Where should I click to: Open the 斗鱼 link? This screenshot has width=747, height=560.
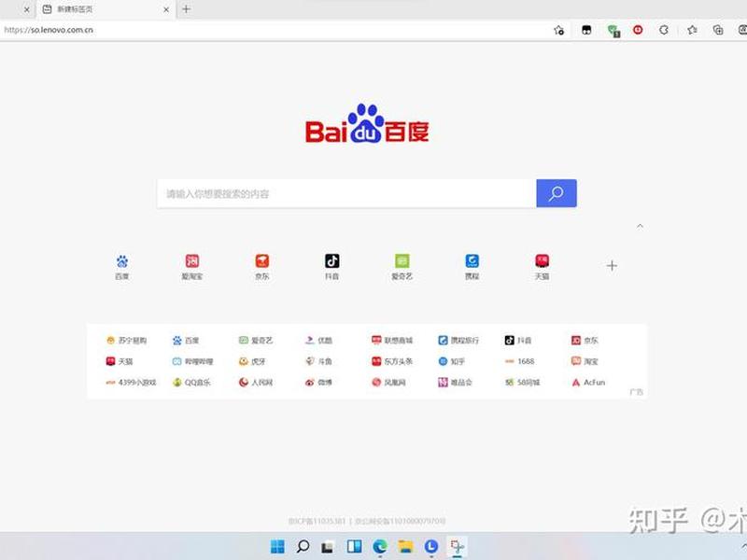tap(318, 361)
